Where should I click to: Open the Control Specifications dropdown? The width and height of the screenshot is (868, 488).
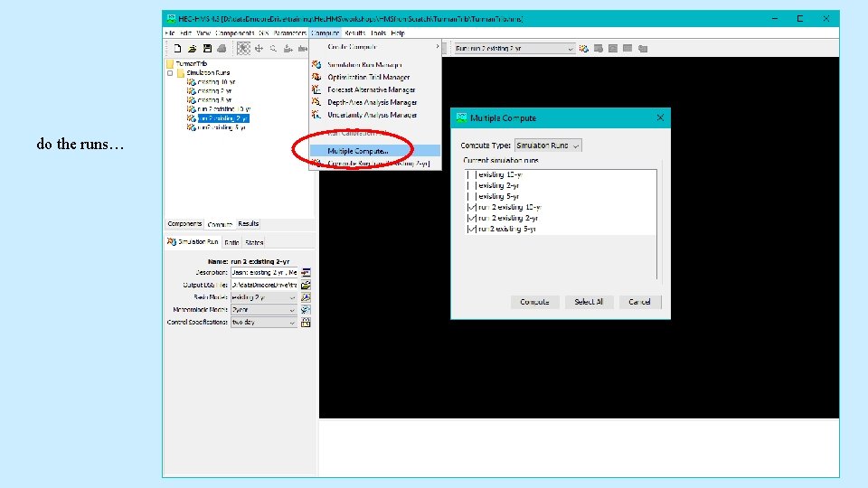pyautogui.click(x=263, y=322)
